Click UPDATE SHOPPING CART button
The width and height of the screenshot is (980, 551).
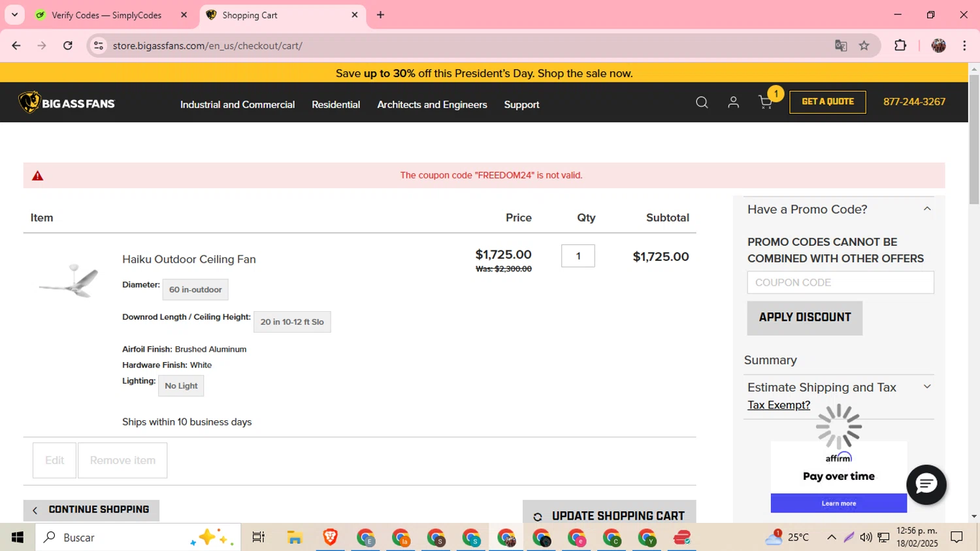(x=609, y=513)
